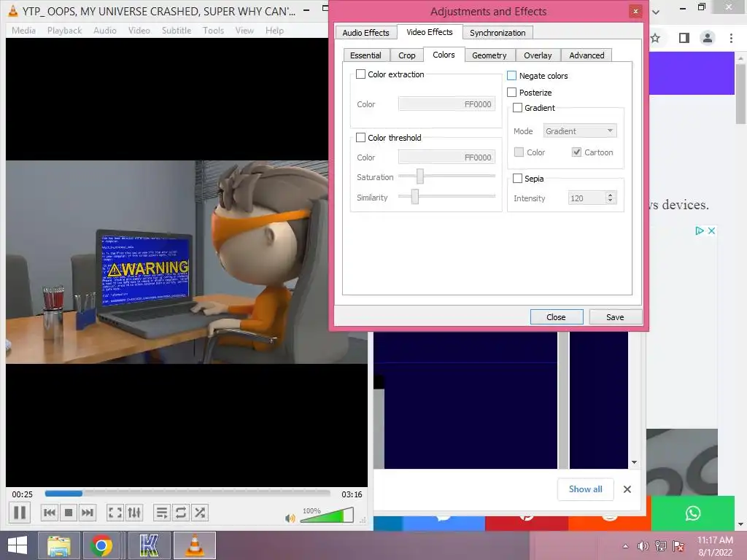Viewport: 747px width, 560px height.
Task: Click the VLC cone icon in title bar
Action: click(13, 10)
